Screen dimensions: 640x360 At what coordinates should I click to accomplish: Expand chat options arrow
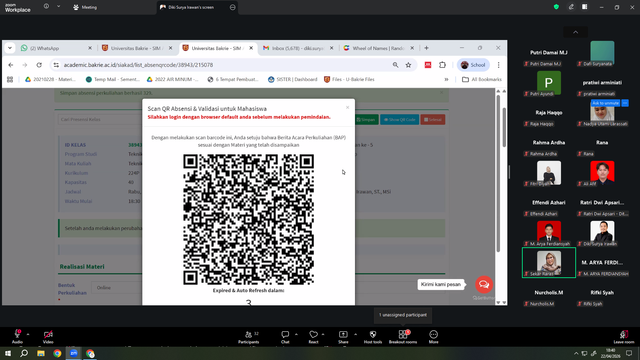(296, 334)
